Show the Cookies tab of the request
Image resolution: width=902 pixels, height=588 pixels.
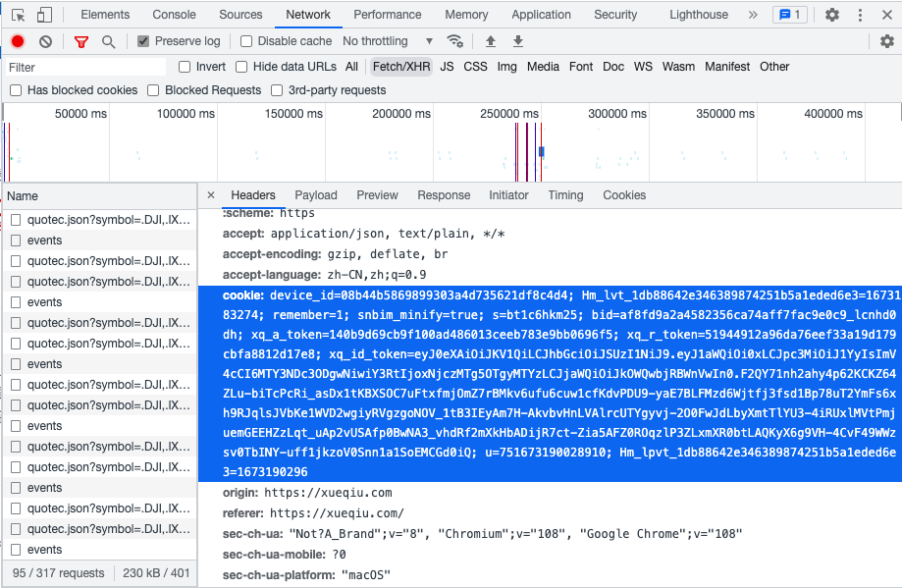pos(624,195)
